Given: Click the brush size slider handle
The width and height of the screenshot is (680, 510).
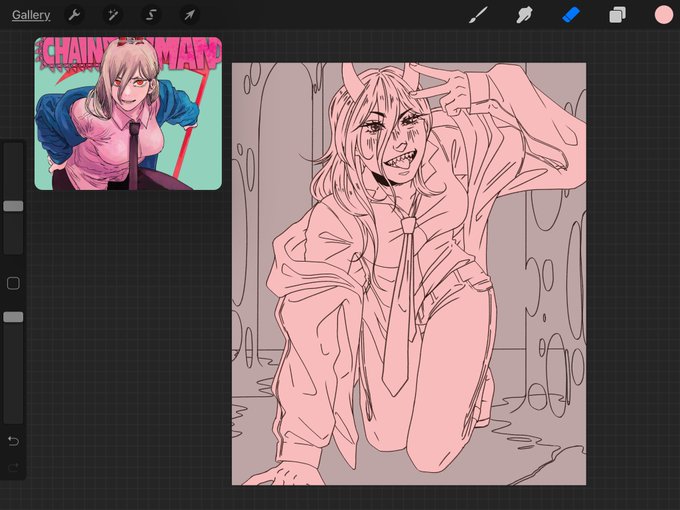Looking at the screenshot, I should (13, 206).
